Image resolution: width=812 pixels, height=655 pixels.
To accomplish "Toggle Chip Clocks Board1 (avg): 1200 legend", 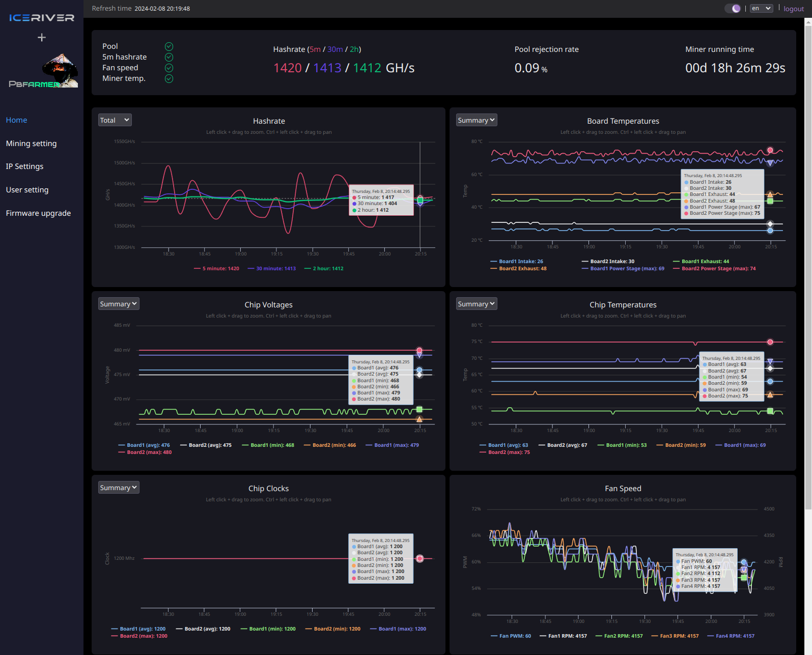I will click(138, 629).
